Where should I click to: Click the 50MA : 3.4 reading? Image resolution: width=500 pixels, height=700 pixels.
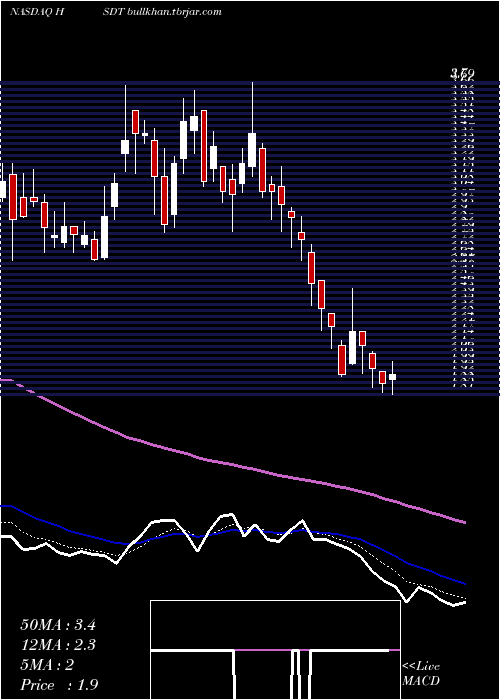pyautogui.click(x=58, y=625)
